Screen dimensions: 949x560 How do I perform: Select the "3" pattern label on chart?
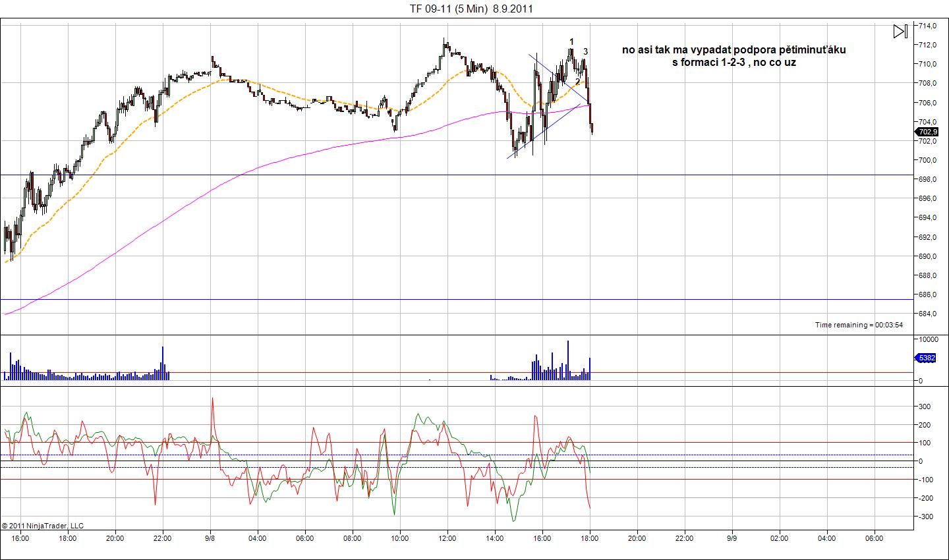[x=585, y=51]
